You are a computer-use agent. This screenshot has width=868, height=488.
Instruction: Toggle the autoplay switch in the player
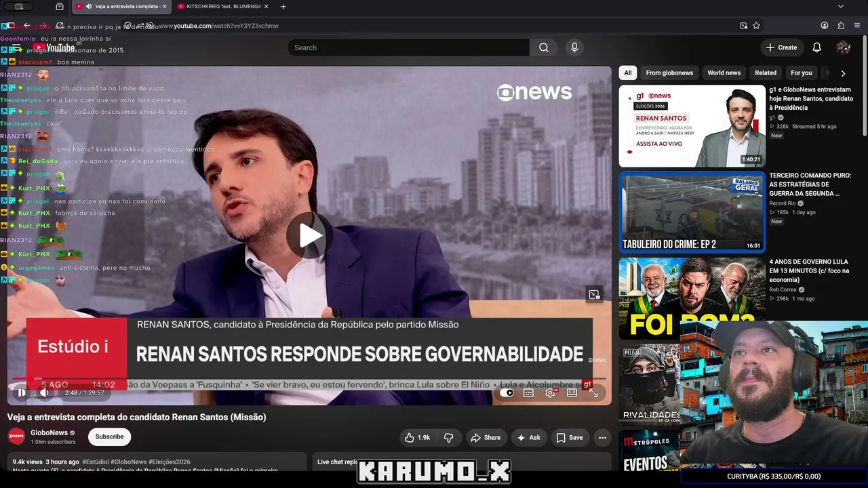(x=507, y=392)
